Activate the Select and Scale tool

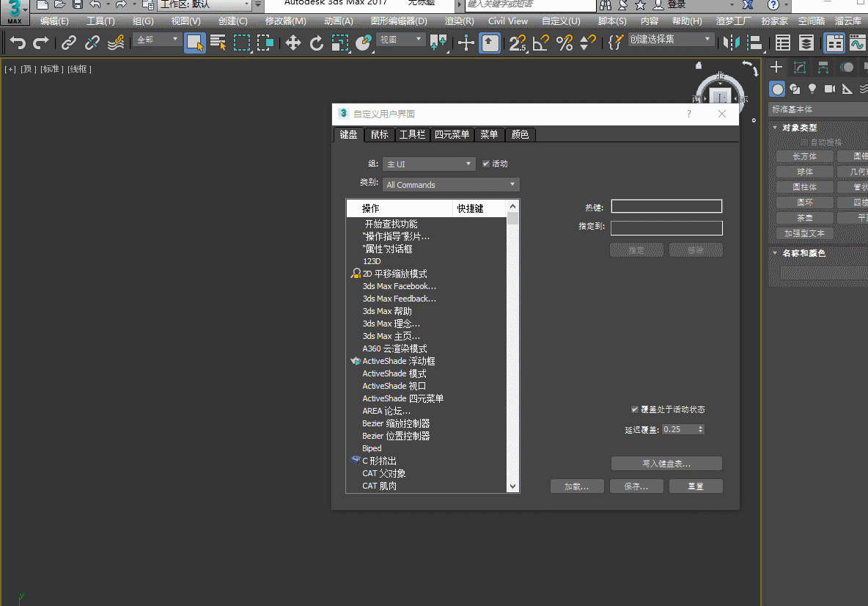(x=340, y=43)
